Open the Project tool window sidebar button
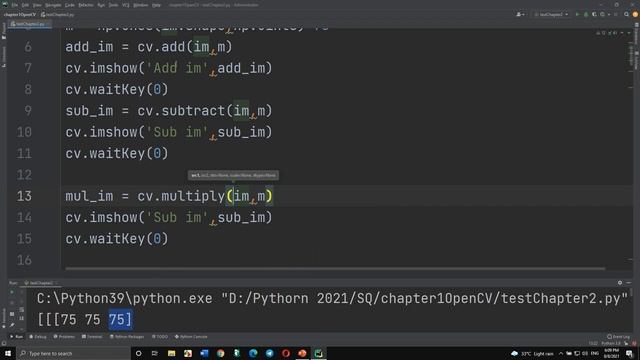 coord(4,31)
